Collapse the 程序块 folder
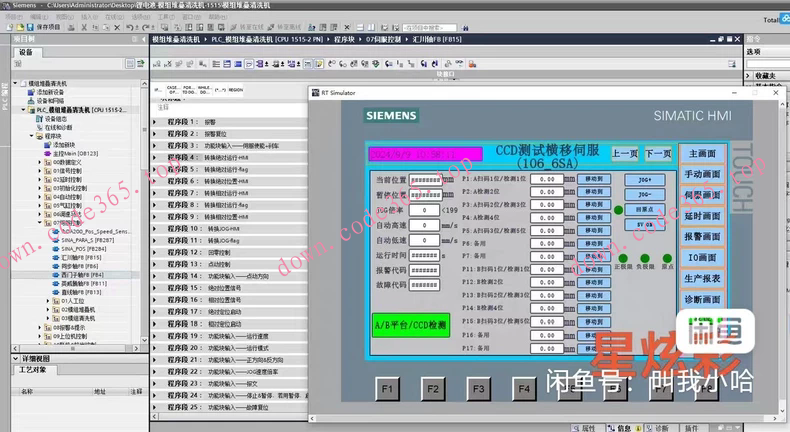This screenshot has height=432, width=790. click(32, 136)
